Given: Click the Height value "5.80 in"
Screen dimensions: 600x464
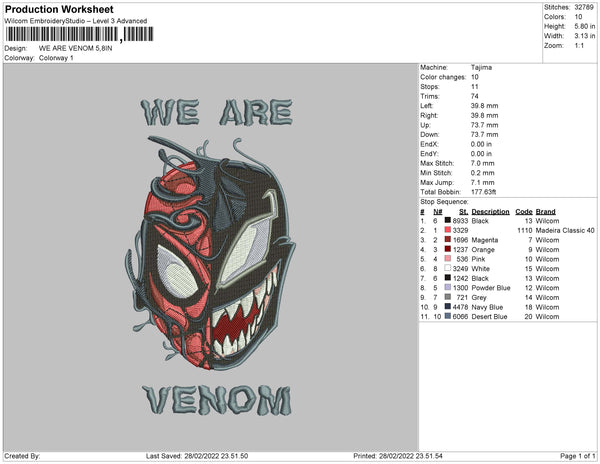Looking at the screenshot, I should click(585, 26).
